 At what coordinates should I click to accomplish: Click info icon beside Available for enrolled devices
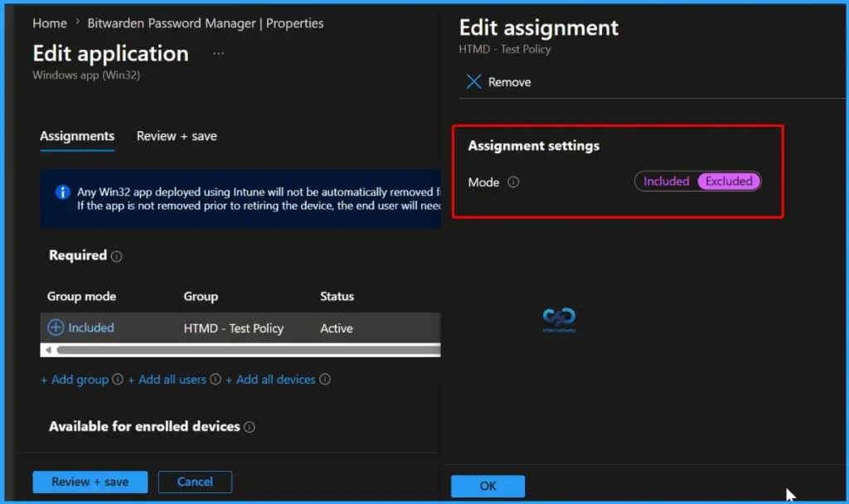point(249,427)
